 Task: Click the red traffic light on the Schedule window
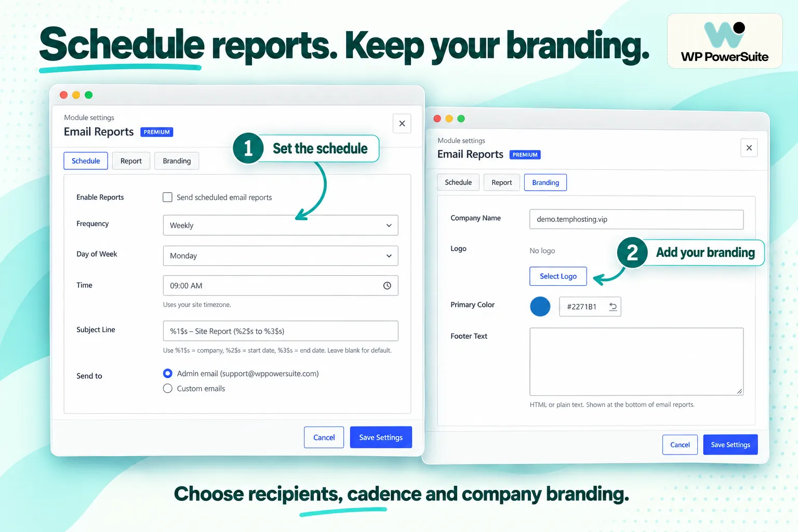[x=64, y=95]
